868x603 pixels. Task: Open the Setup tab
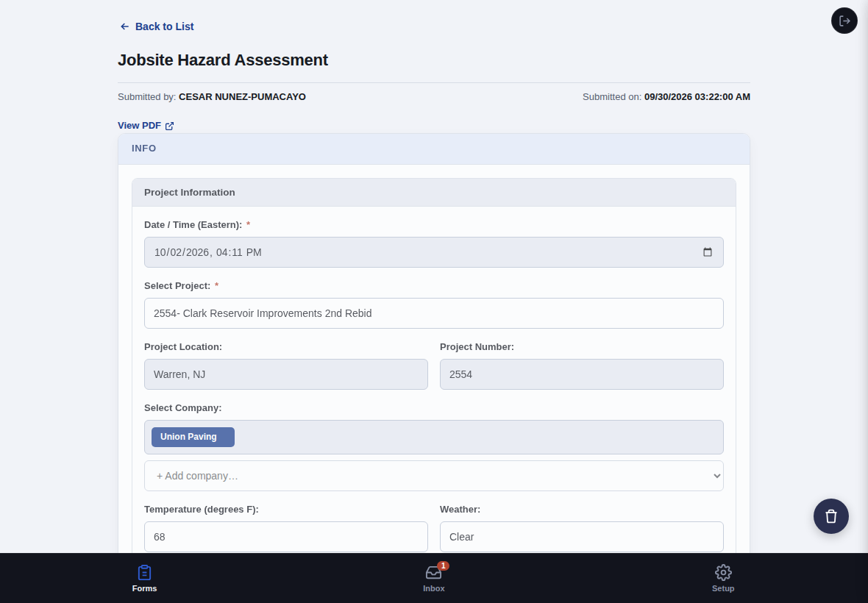pos(723,579)
